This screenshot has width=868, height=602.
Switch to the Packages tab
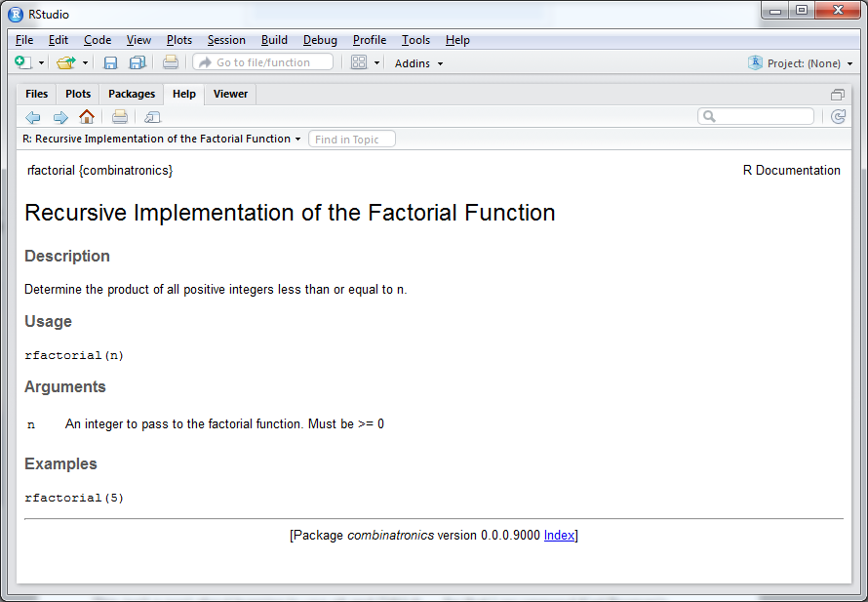[132, 95]
